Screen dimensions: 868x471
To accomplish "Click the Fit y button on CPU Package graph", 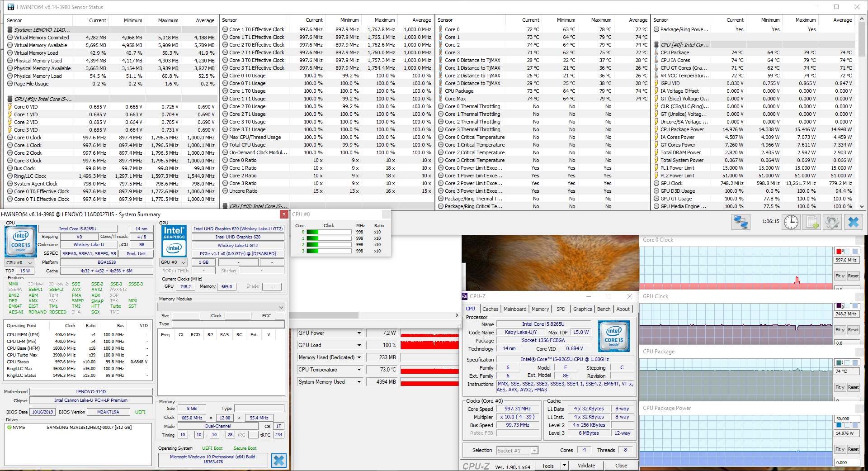I will tap(840, 387).
